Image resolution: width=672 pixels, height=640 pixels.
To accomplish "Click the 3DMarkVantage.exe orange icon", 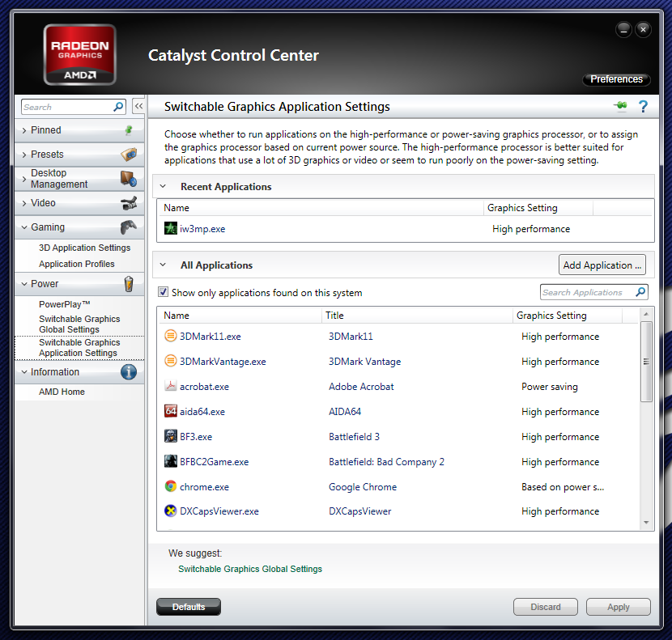I will pos(171,361).
